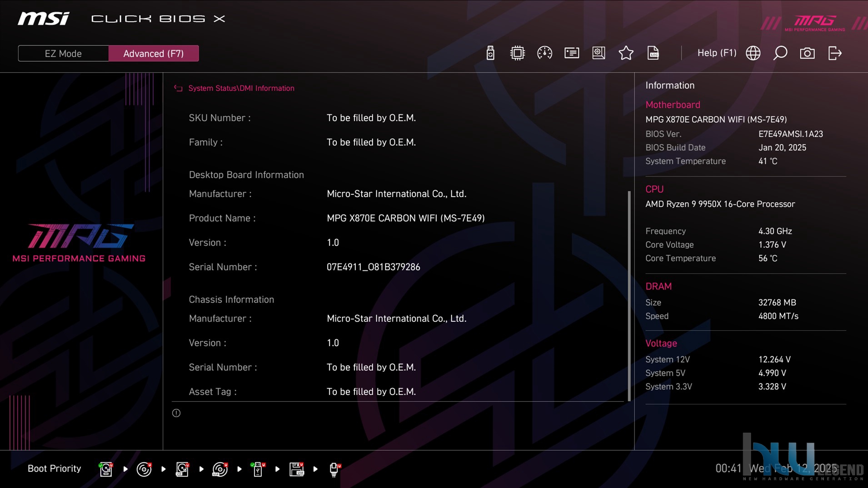The width and height of the screenshot is (868, 488).
Task: Click the DMI list vertical scrollbar
Action: click(x=629, y=296)
